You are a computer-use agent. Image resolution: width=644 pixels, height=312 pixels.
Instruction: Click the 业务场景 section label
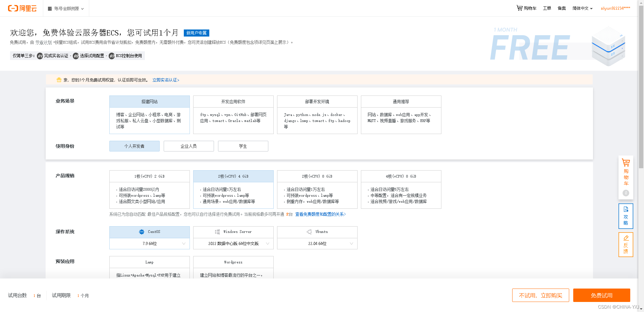point(65,101)
